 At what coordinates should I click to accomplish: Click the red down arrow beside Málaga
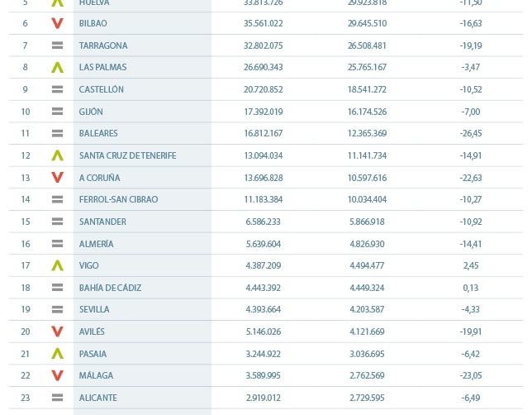click(58, 375)
